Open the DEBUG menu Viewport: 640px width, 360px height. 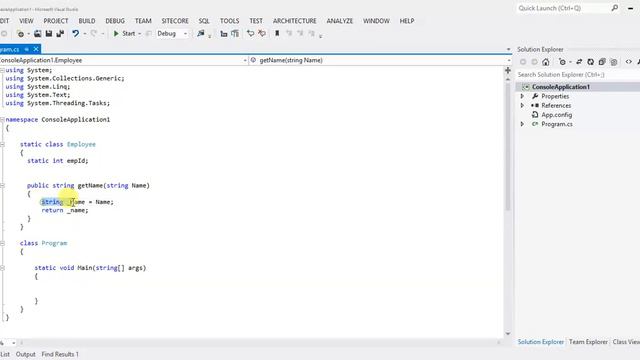pos(115,21)
